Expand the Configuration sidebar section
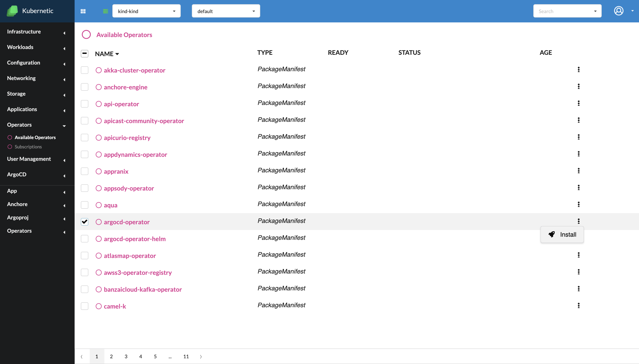 [37, 63]
